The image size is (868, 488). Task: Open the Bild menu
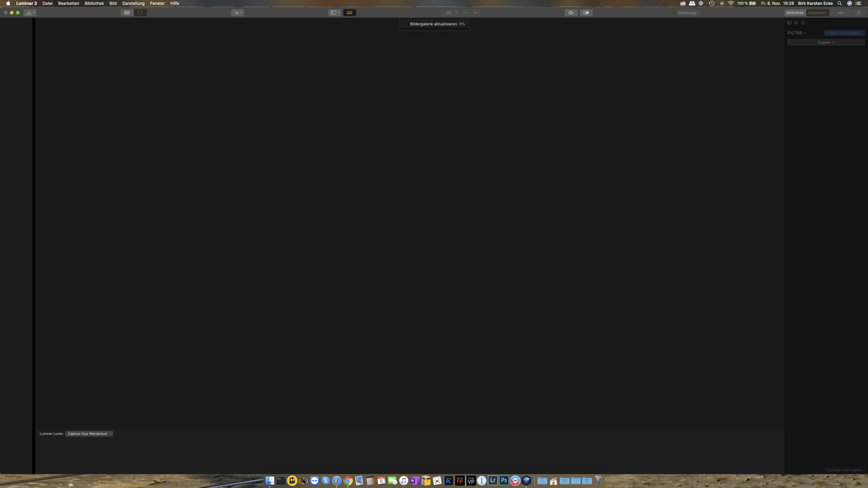coord(113,3)
